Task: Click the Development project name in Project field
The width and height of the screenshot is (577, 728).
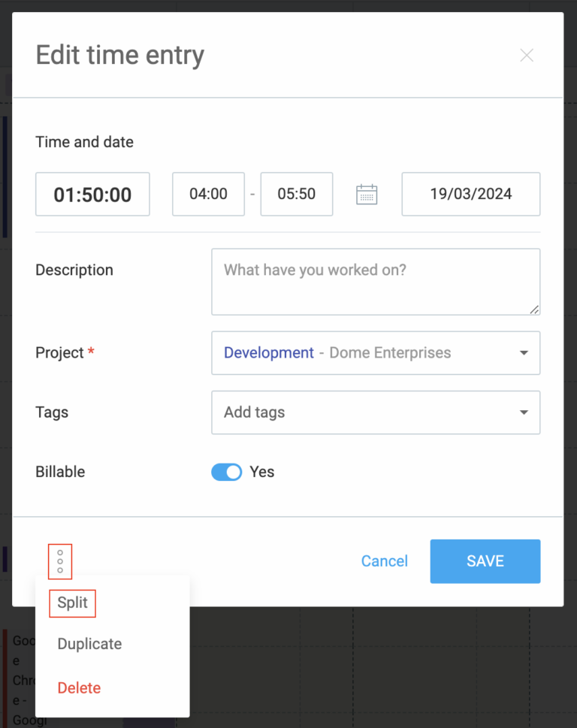Action: tap(269, 353)
